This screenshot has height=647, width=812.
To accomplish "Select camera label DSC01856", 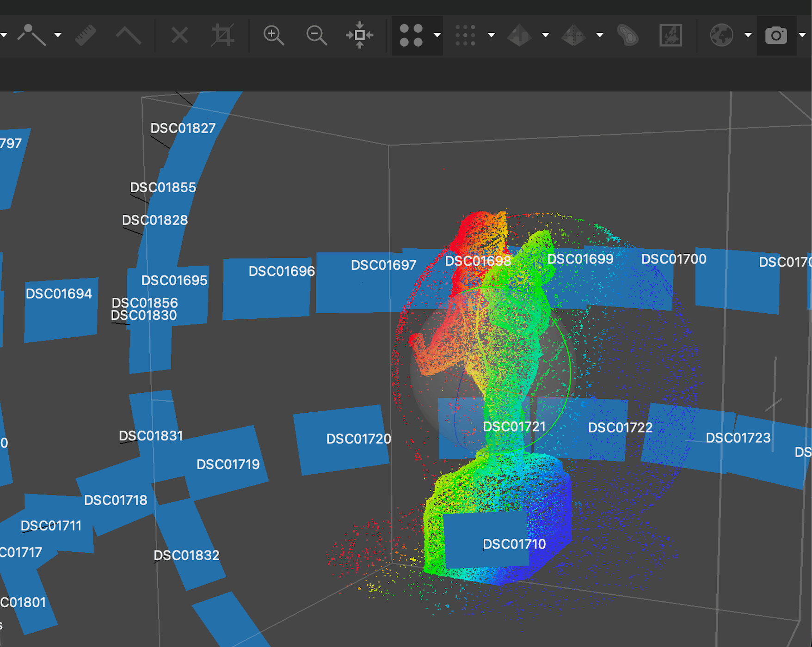I will tap(145, 303).
